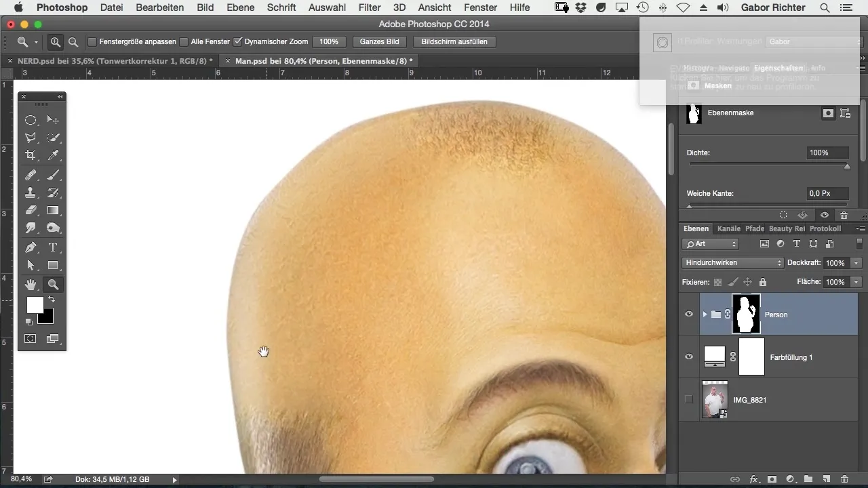Switch to the Kanäle tab
The height and width of the screenshot is (488, 868).
[x=729, y=229]
